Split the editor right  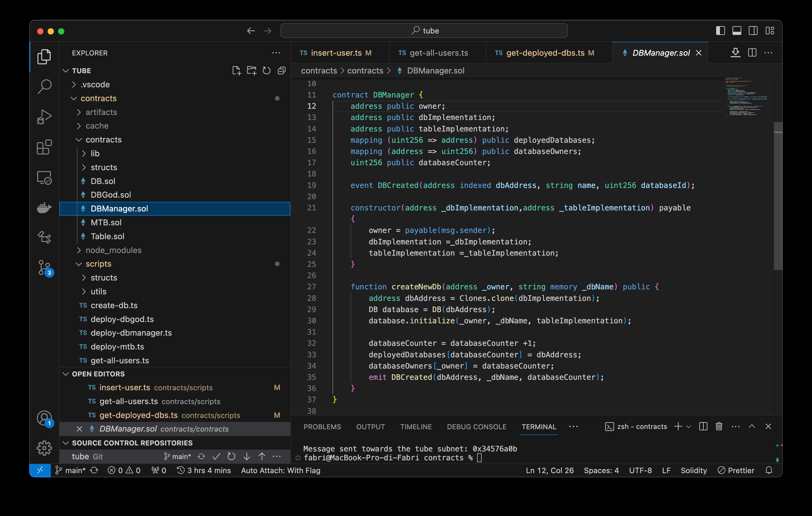point(752,53)
